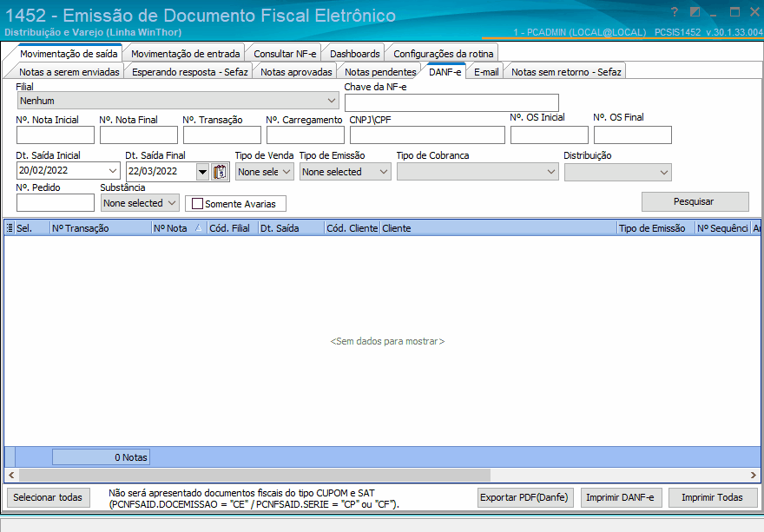Click the Nº Transação column header
Screen dimensions: 764x532
pyautogui.click(x=102, y=228)
